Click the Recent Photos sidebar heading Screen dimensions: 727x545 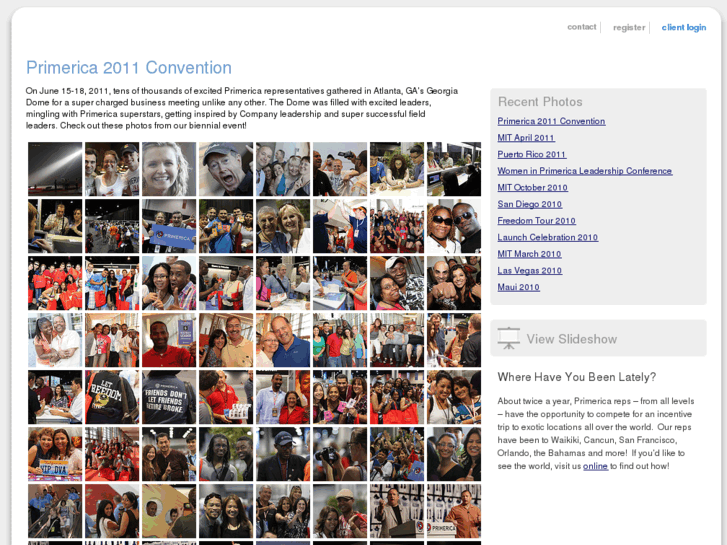pyautogui.click(x=540, y=102)
